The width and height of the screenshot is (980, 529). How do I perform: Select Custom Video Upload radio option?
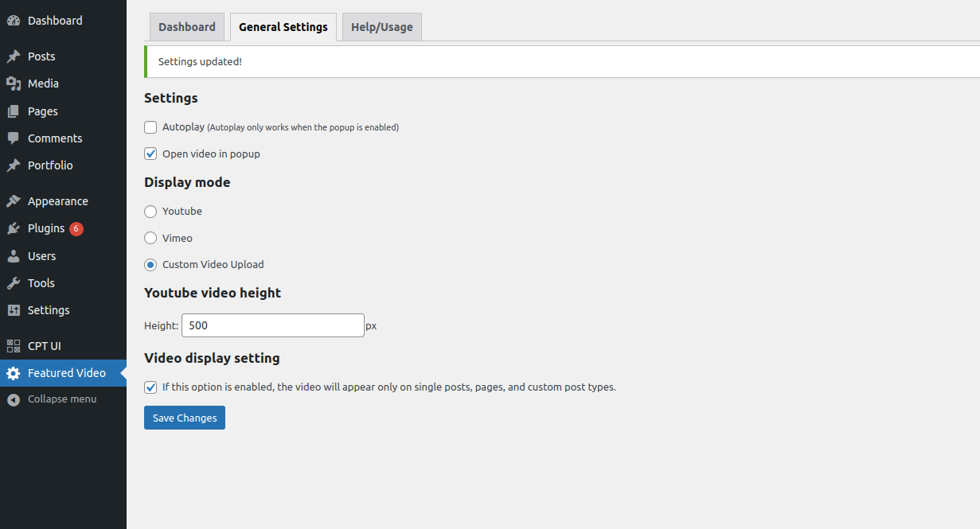pos(150,265)
